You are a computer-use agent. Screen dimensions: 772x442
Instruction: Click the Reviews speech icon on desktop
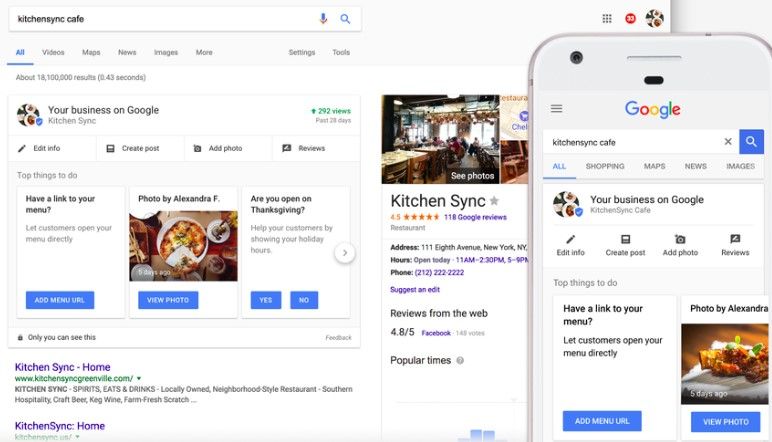pos(287,148)
